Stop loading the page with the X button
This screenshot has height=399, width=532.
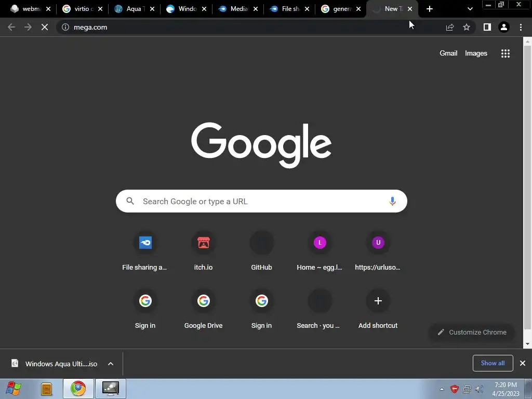click(x=45, y=27)
